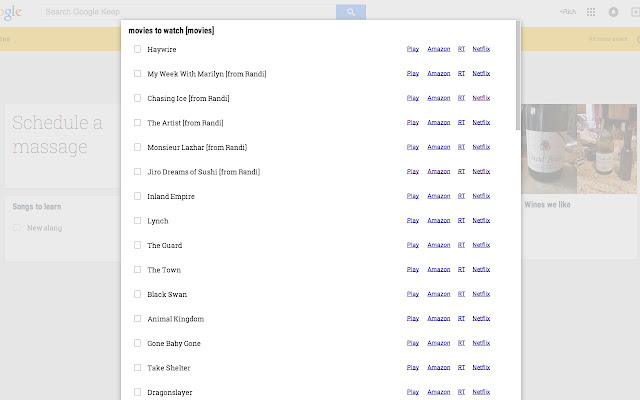Click into the Search Google Keep field
640x400 pixels.
pos(189,12)
